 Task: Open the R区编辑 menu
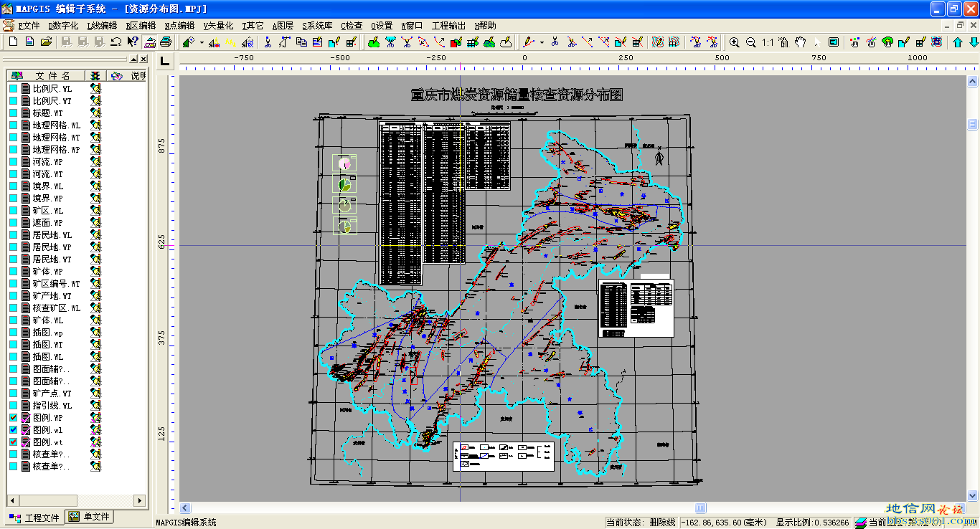tap(141, 25)
